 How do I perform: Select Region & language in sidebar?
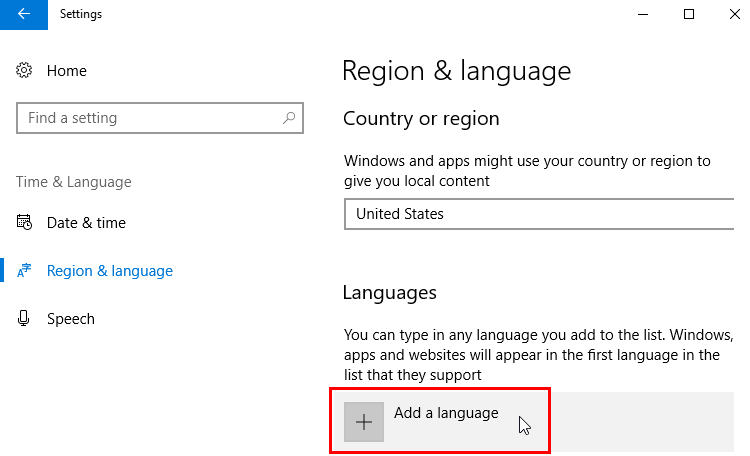(110, 271)
